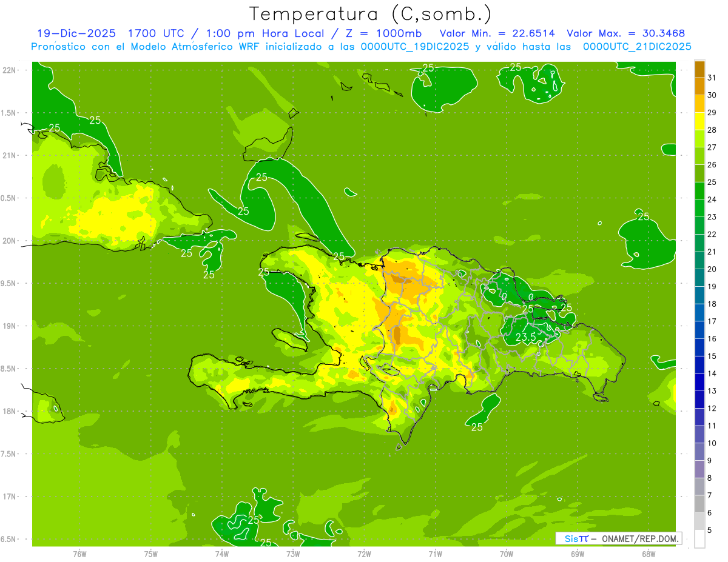The image size is (728, 562).
Task: Click the "5" value on the color scale
Action: (710, 530)
